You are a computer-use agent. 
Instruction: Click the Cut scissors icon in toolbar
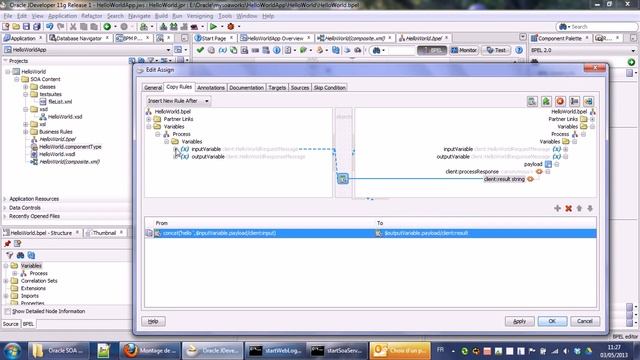coord(73,27)
